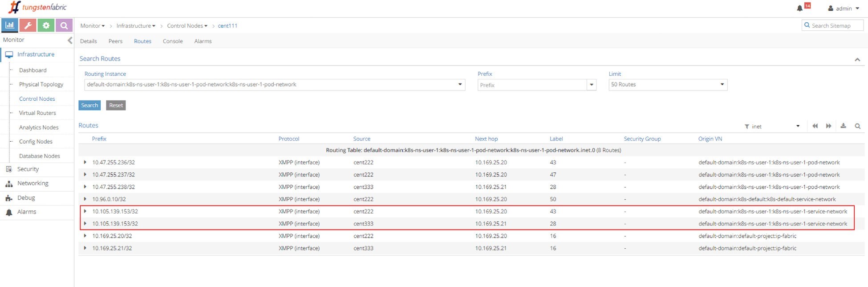Click the Infrastructure monitor icon in sidebar
Viewport: 868px width, 287px height.
(x=9, y=54)
